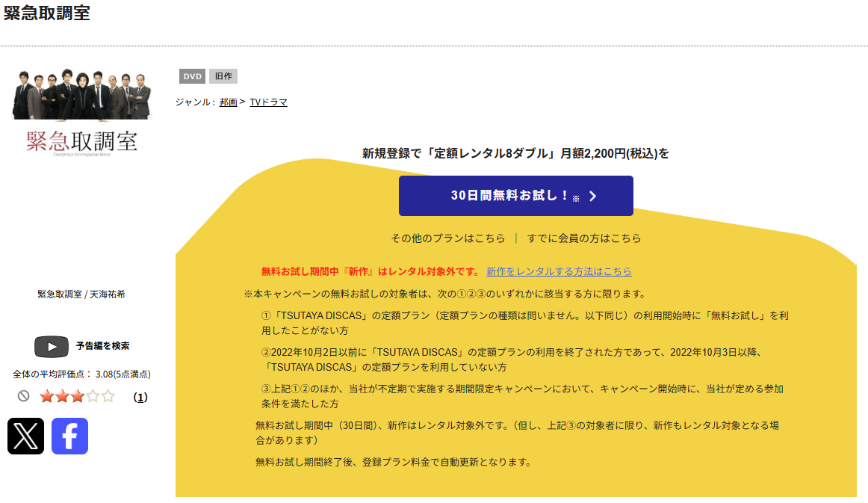This screenshot has height=503, width=868.
Task: Click the ジャンル: label
Action: (x=196, y=102)
